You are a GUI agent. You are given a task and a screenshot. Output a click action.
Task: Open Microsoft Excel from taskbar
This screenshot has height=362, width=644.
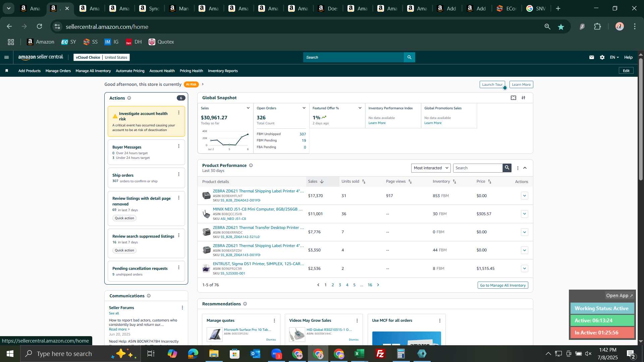(360, 354)
